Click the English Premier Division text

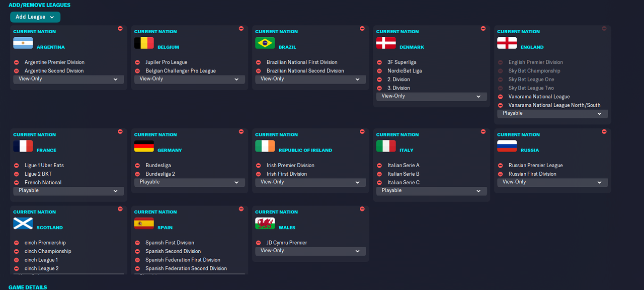tap(535, 62)
